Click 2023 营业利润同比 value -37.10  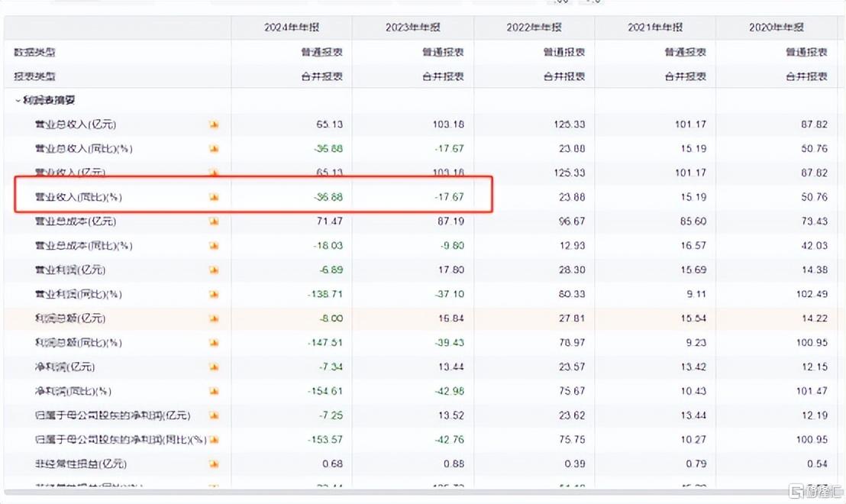pyautogui.click(x=450, y=295)
